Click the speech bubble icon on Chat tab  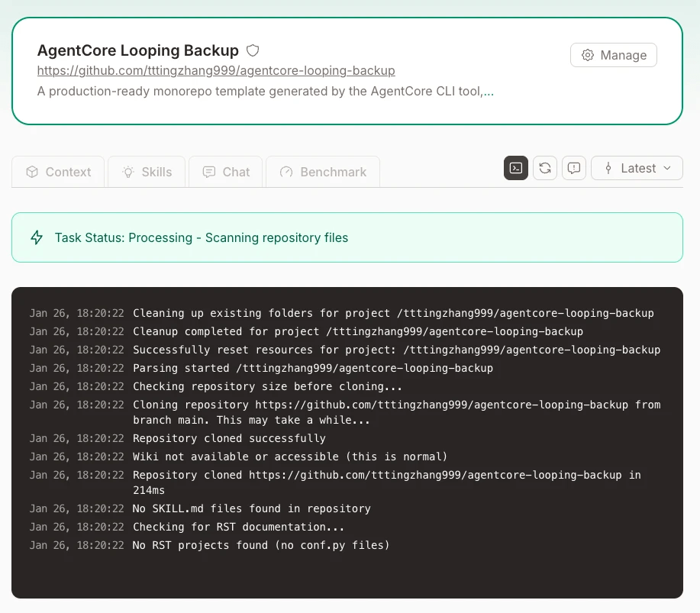(208, 172)
